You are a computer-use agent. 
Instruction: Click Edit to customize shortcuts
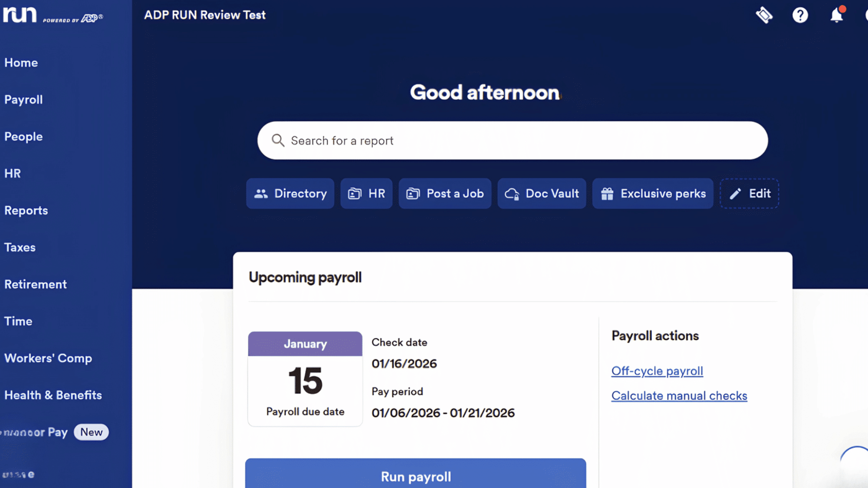click(x=750, y=193)
